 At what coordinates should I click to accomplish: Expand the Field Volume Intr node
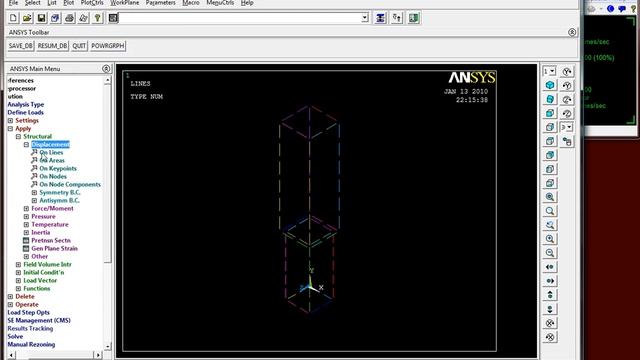[x=18, y=264]
